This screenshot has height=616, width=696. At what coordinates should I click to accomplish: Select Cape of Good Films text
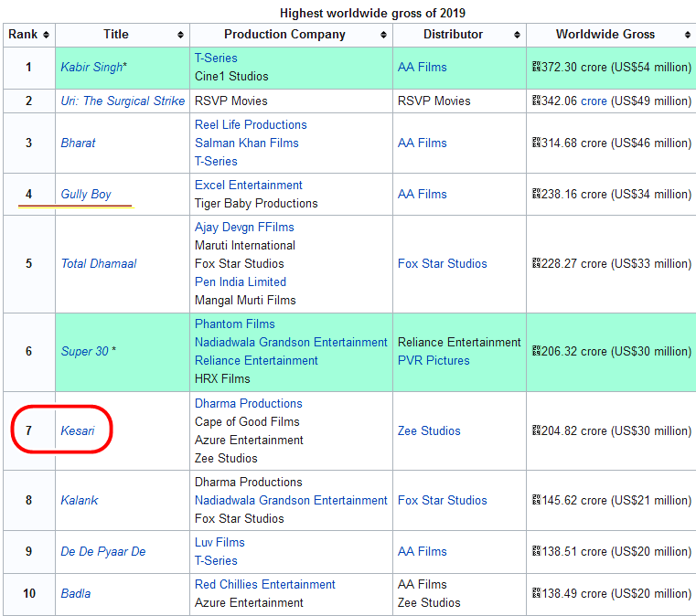coord(247,421)
